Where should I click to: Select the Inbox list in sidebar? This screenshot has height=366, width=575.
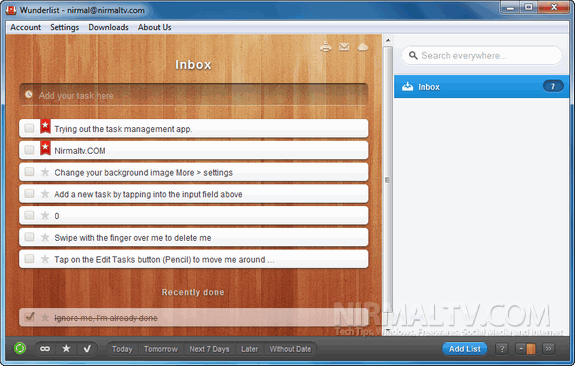coord(481,87)
